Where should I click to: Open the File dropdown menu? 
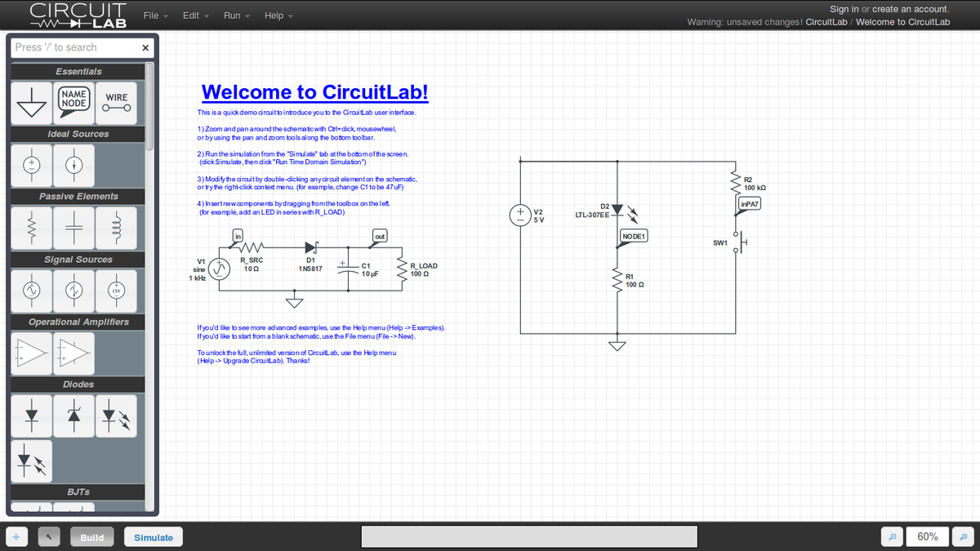(x=155, y=16)
